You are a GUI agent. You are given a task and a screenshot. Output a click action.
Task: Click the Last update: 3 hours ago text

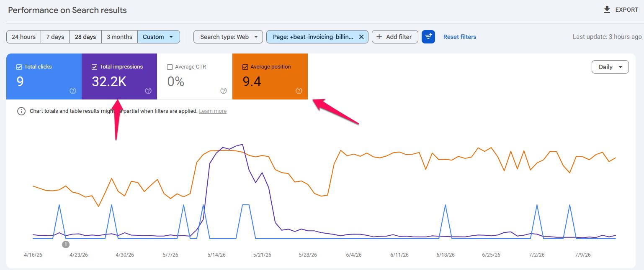click(x=607, y=37)
